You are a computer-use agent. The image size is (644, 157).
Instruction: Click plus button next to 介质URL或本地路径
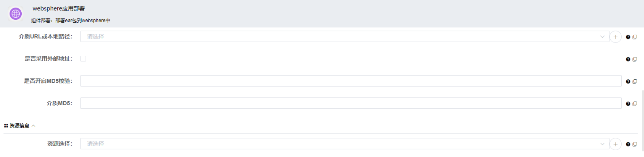click(x=615, y=37)
